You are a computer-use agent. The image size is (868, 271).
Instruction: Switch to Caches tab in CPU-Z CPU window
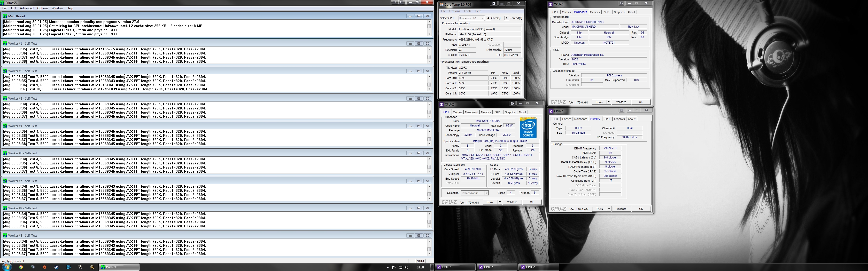point(457,112)
